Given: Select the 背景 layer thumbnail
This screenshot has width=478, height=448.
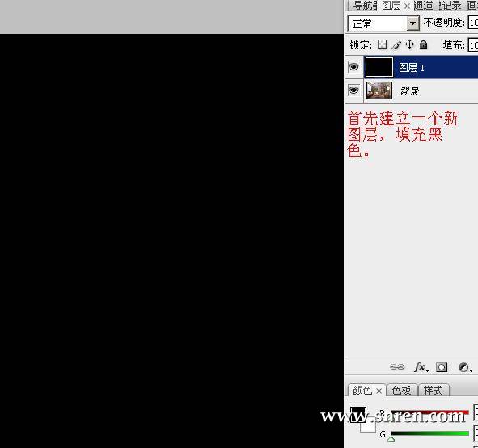Looking at the screenshot, I should pyautogui.click(x=379, y=91).
